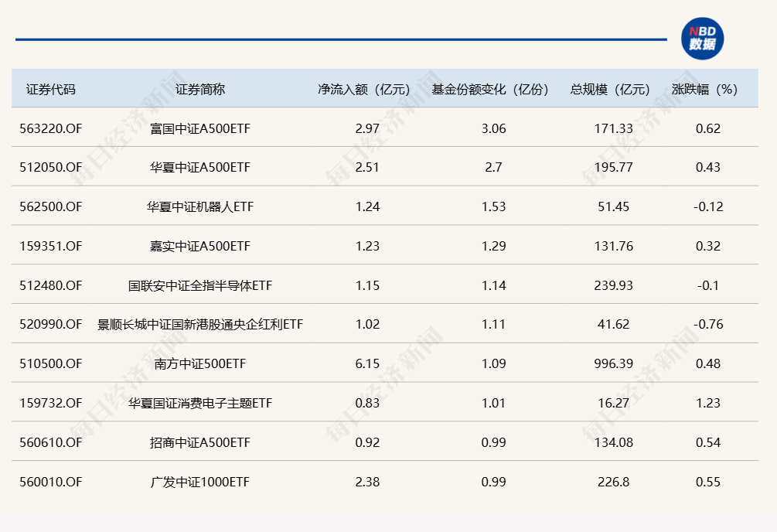Click change percentage 0.55
777x532 pixels.
(x=708, y=482)
